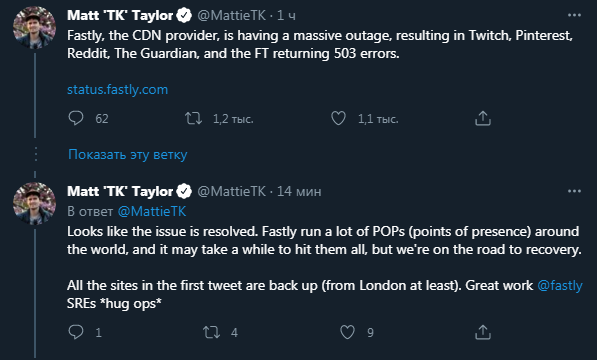This screenshot has width=597, height=360.
Task: Select the @MattieTK handle on second tweet header
Action: pos(231,191)
